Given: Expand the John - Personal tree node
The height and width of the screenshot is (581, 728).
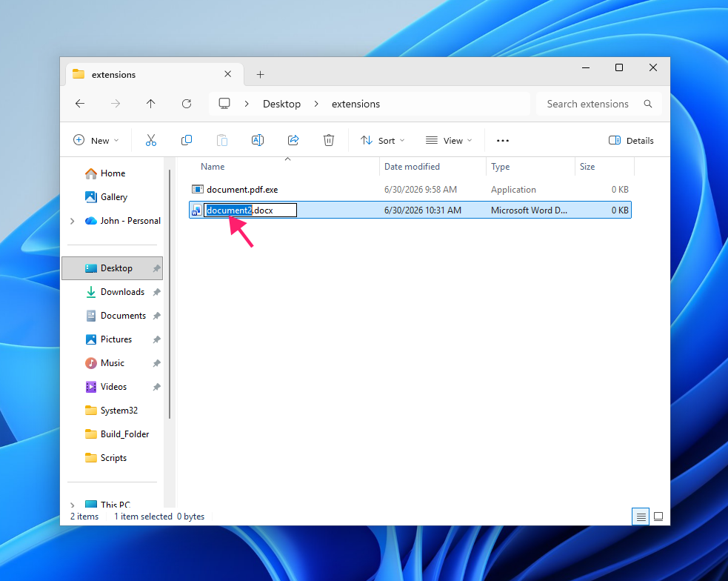Looking at the screenshot, I should (x=73, y=221).
